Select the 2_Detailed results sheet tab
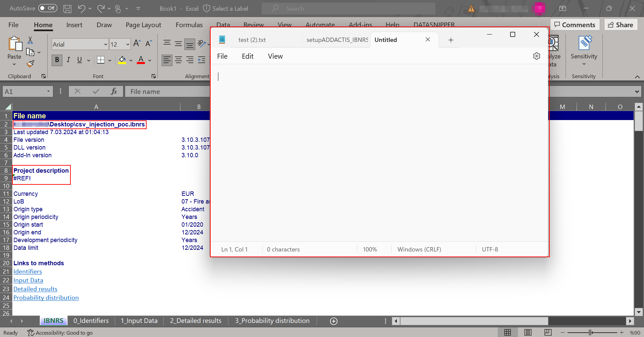 point(196,321)
